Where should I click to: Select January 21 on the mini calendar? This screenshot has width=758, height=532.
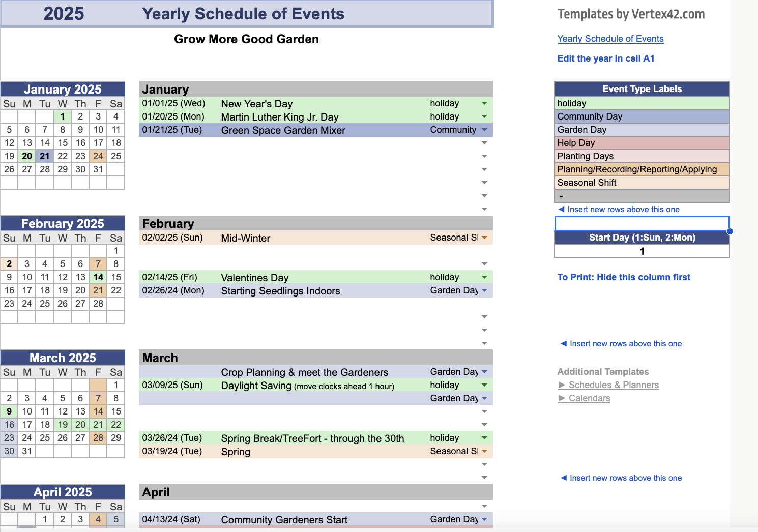click(44, 156)
